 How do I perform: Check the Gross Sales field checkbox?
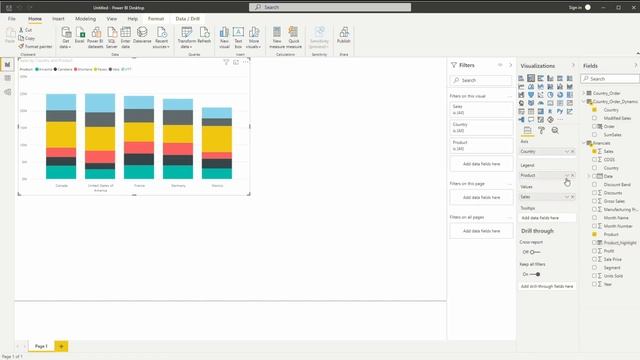pyautogui.click(x=594, y=201)
